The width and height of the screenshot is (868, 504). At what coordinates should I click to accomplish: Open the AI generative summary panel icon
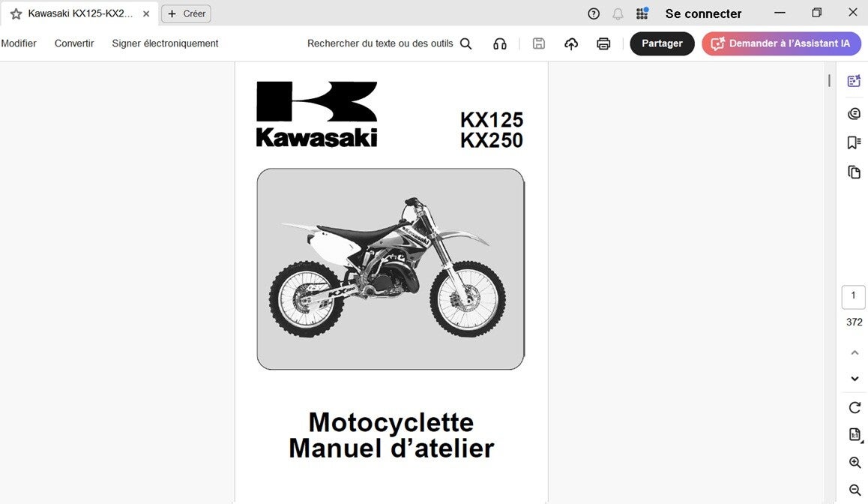pyautogui.click(x=855, y=81)
